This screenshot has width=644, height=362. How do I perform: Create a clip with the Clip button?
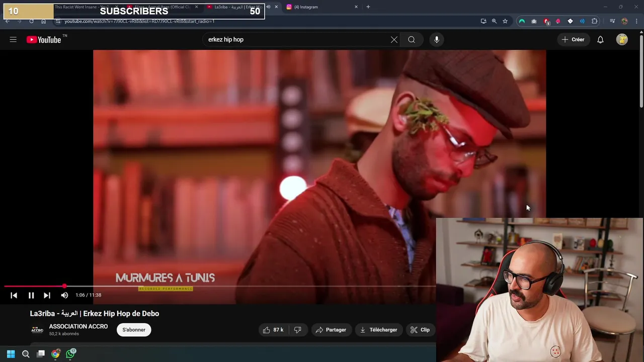(420, 330)
